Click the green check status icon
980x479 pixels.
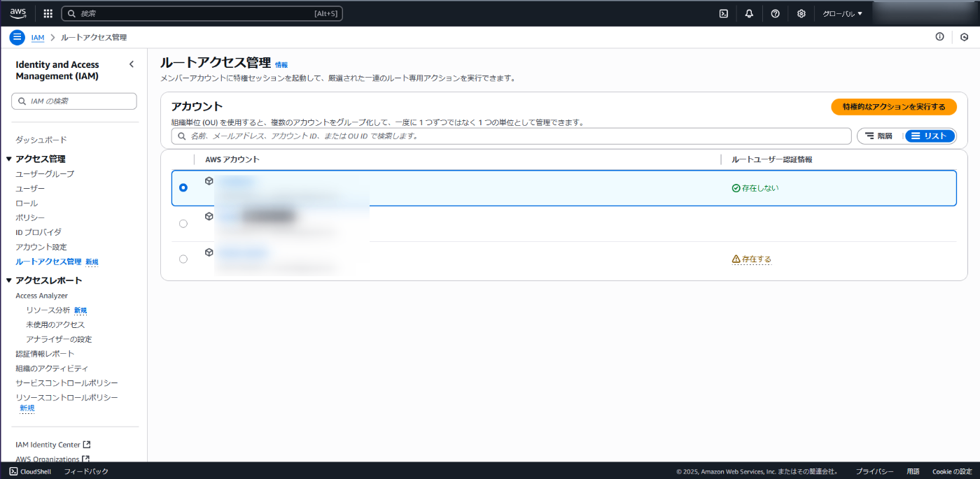736,188
